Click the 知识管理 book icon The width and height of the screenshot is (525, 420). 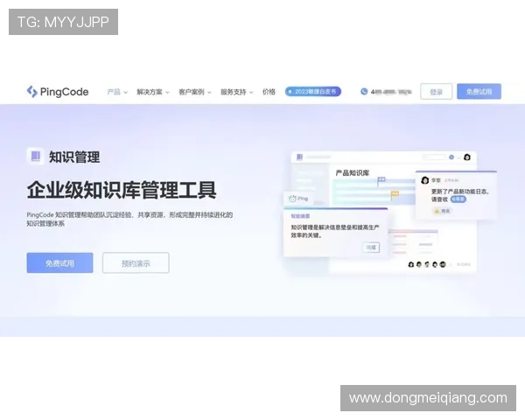[36, 157]
